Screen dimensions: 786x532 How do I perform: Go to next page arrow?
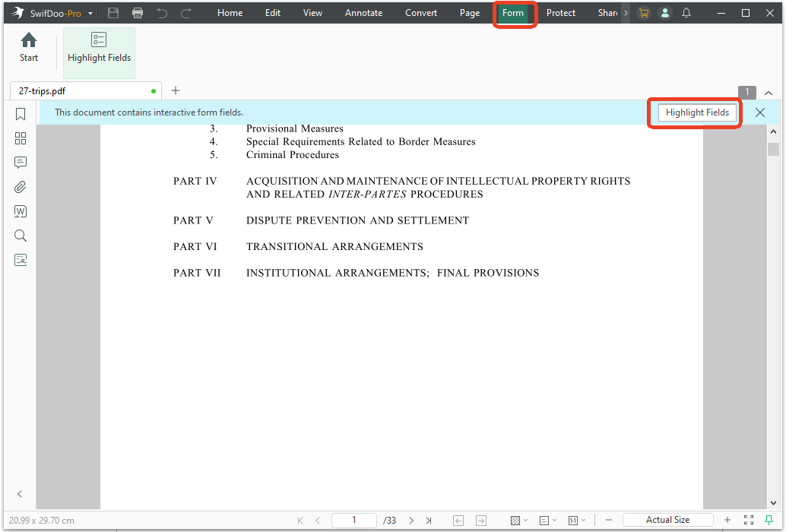coord(411,521)
